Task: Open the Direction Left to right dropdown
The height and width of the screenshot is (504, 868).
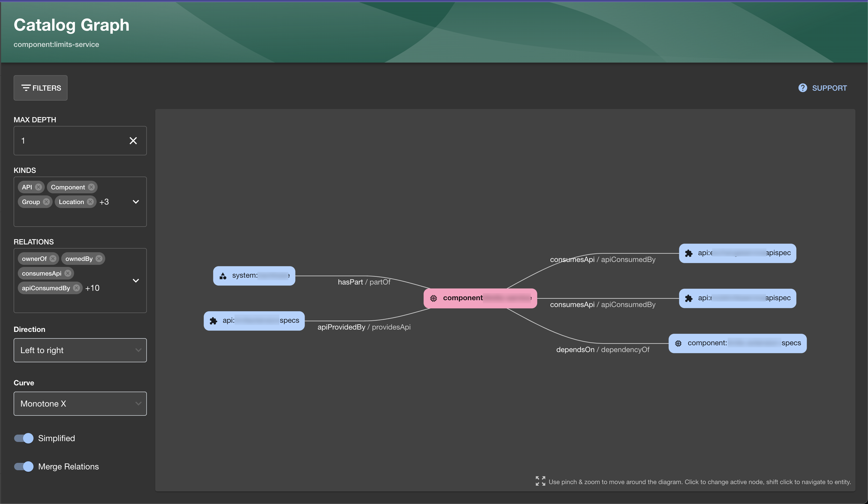Action: [80, 350]
